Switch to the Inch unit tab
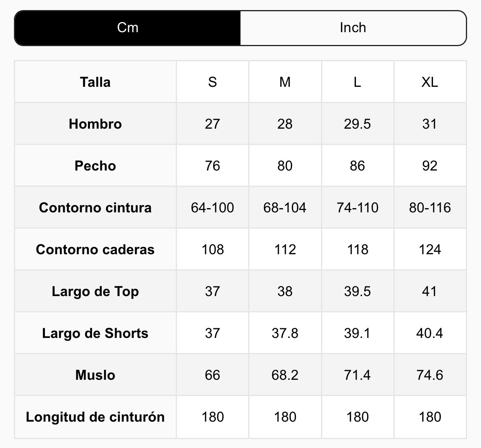Viewport: 481px width, 448px height. [353, 28]
